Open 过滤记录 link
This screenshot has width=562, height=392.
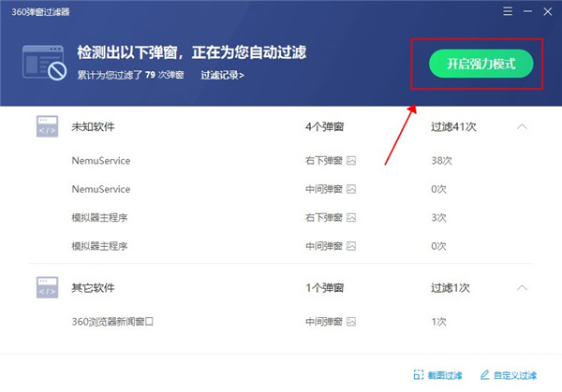[x=222, y=75]
